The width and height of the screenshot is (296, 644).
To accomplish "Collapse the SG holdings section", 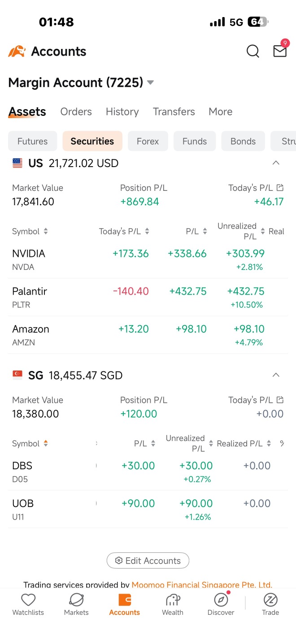I will coord(276,375).
